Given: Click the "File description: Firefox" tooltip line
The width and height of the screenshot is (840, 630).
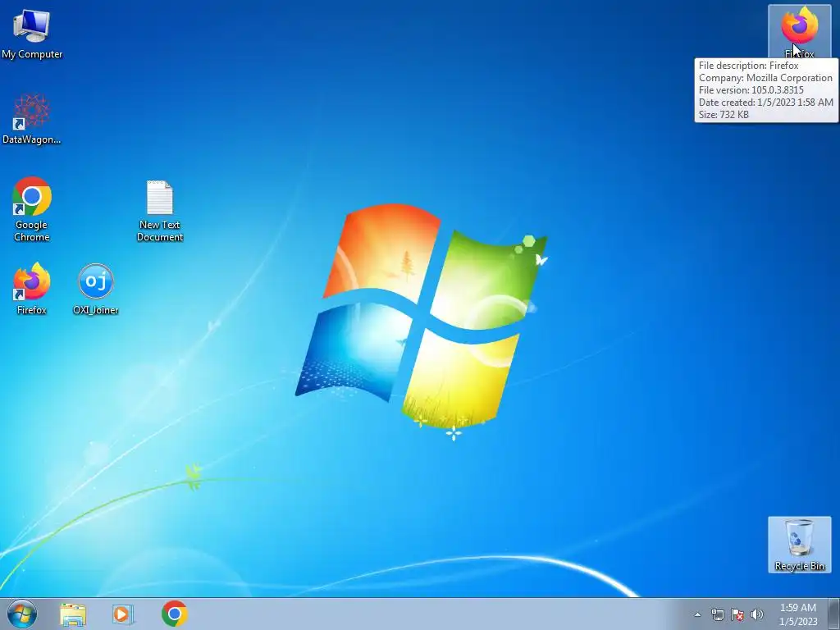Looking at the screenshot, I should [748, 66].
